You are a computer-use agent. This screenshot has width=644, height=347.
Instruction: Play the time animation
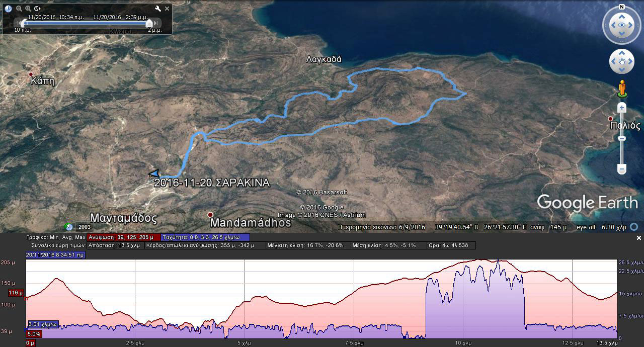point(37,9)
